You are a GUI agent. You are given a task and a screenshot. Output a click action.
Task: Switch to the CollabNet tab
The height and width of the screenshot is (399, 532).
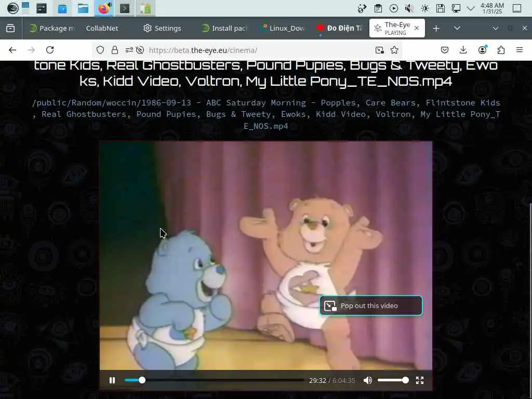pyautogui.click(x=102, y=28)
